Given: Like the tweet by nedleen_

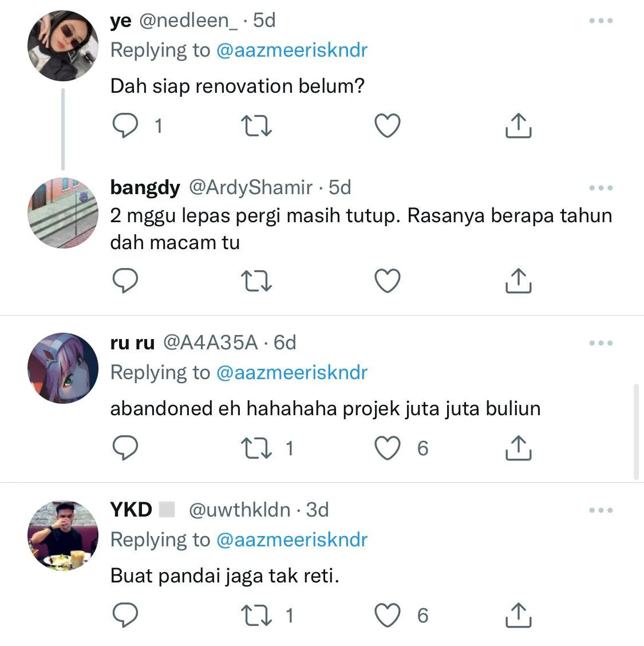Looking at the screenshot, I should click(387, 125).
